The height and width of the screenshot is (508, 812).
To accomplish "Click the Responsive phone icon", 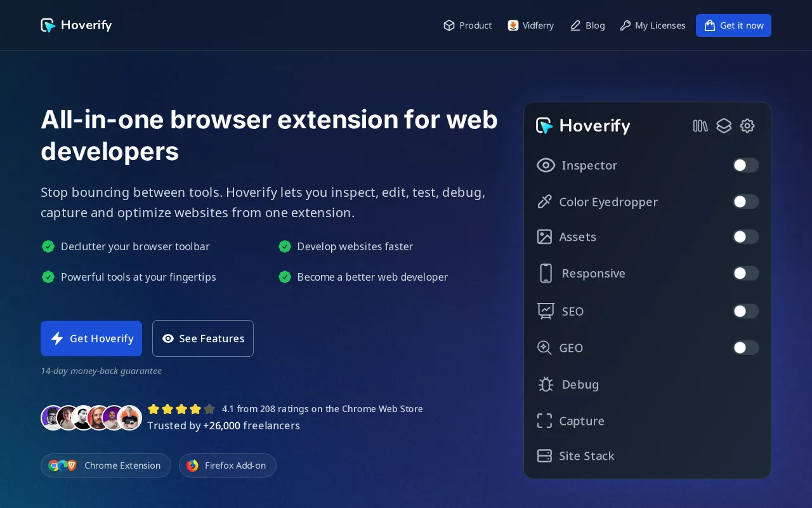I will pyautogui.click(x=546, y=273).
